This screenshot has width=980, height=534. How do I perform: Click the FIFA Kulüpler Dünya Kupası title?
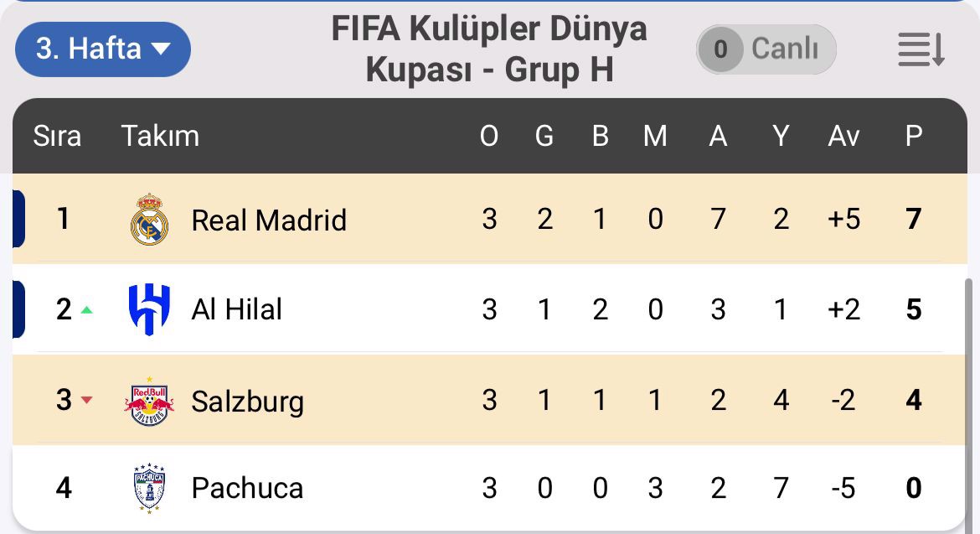489,49
